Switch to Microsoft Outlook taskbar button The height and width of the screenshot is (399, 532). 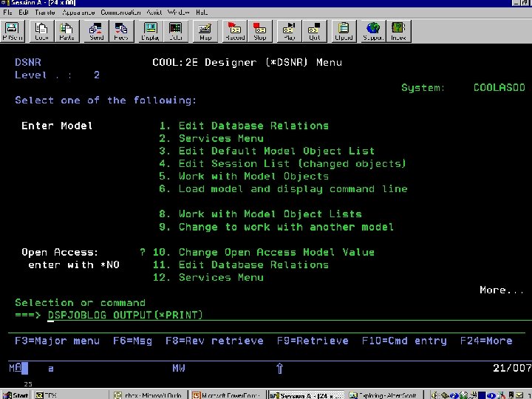(149, 395)
